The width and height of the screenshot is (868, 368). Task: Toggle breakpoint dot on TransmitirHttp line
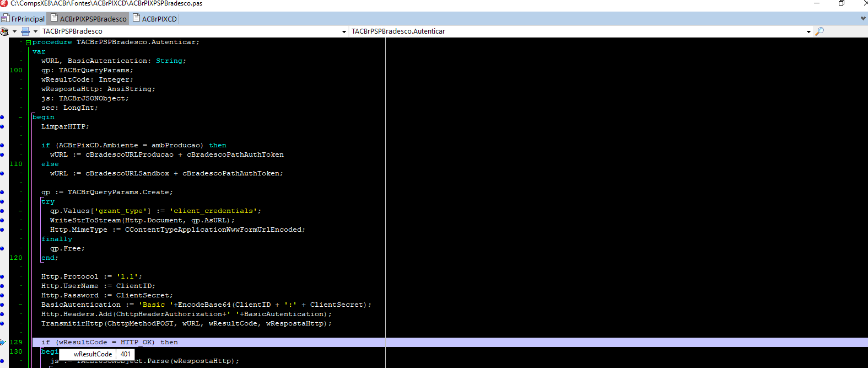point(2,323)
